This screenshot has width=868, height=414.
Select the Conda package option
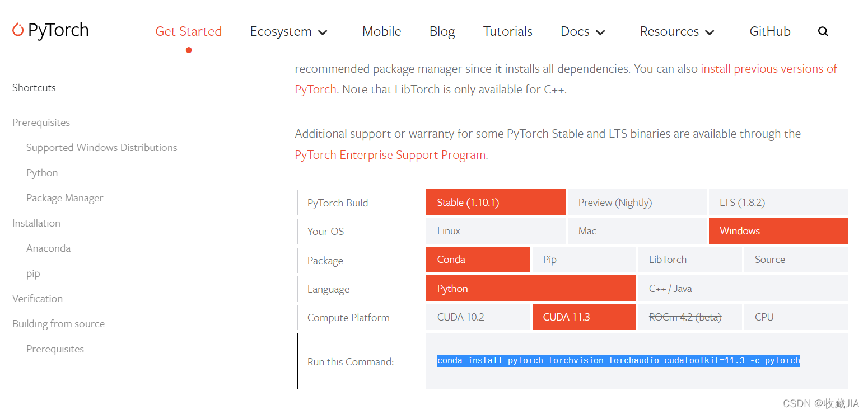478,260
